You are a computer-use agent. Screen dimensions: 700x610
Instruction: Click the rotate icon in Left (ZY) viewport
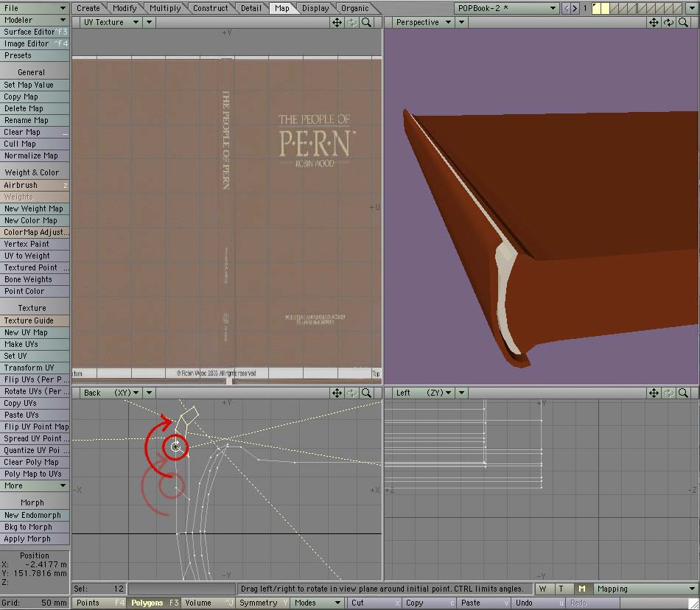click(668, 393)
